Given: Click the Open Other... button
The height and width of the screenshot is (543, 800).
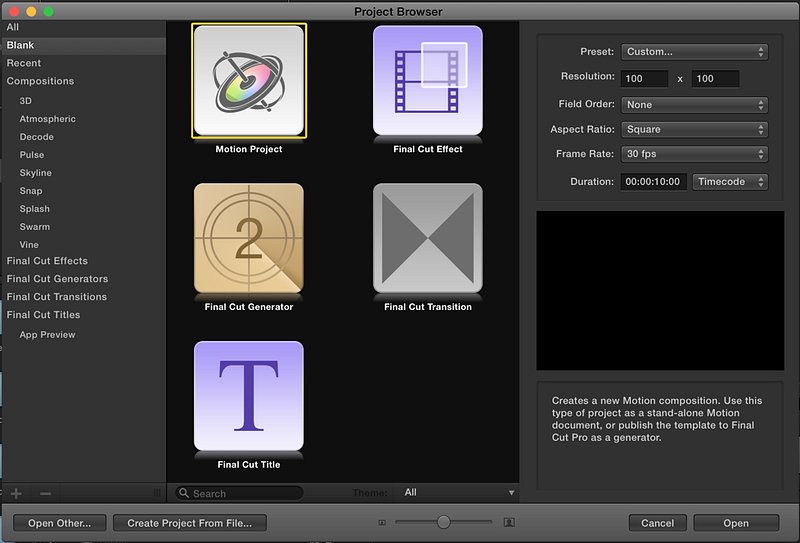Looking at the screenshot, I should point(60,523).
